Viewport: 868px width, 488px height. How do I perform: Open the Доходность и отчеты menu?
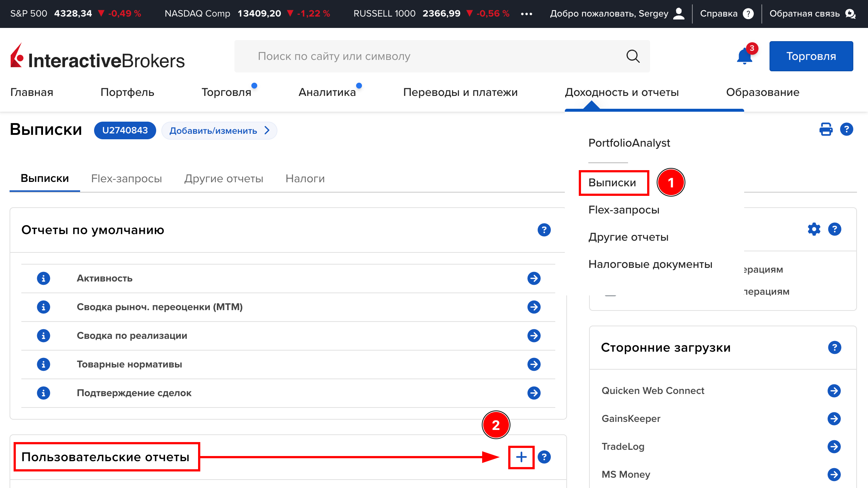pos(621,92)
